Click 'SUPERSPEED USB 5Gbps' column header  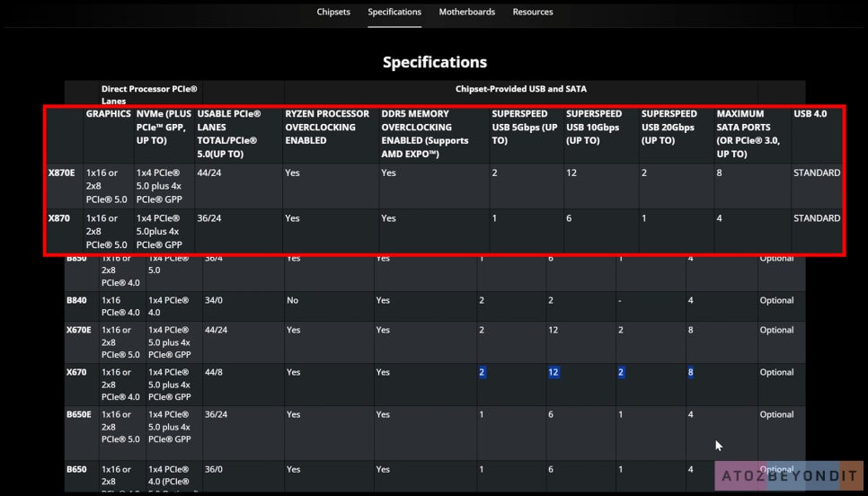[x=524, y=127]
